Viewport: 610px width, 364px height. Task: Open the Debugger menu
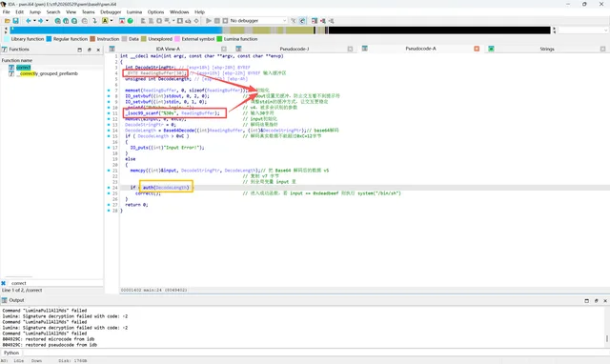111,12
